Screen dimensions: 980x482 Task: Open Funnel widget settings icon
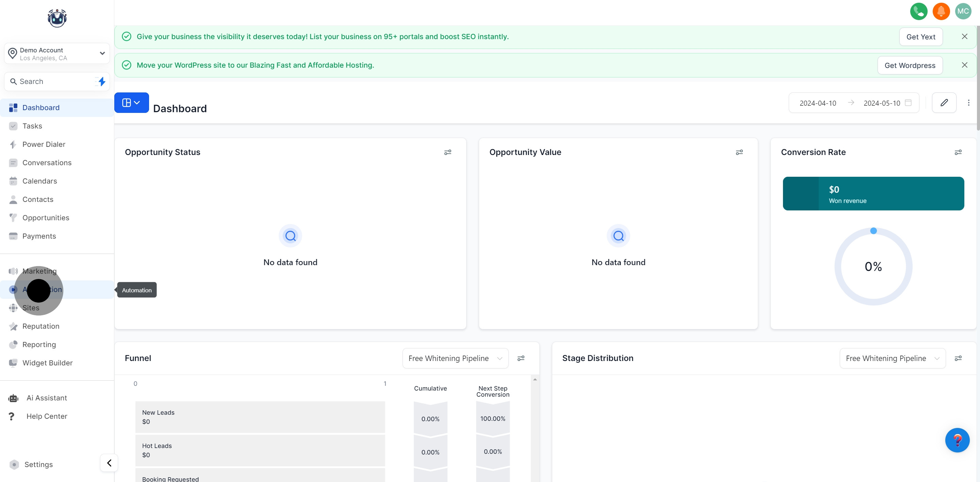(x=521, y=358)
